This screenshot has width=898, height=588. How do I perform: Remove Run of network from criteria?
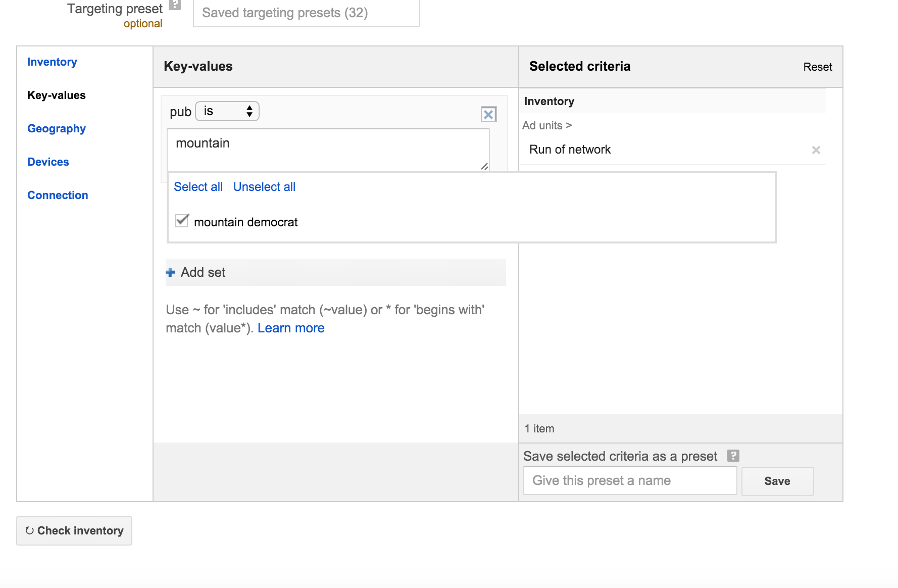coord(816,150)
